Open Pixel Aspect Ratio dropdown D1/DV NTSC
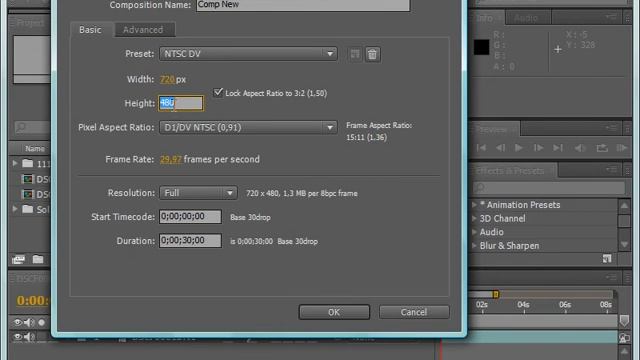The image size is (640, 360). point(248,127)
